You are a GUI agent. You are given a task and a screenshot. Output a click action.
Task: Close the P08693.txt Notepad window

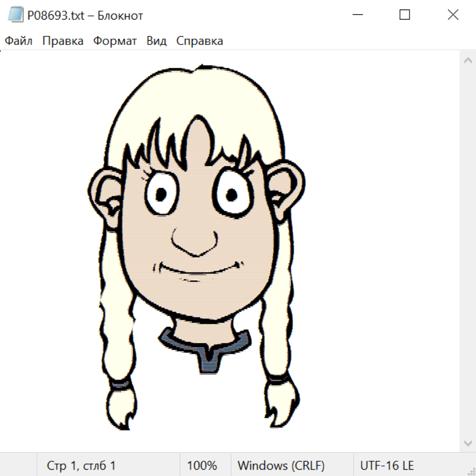pos(453,15)
